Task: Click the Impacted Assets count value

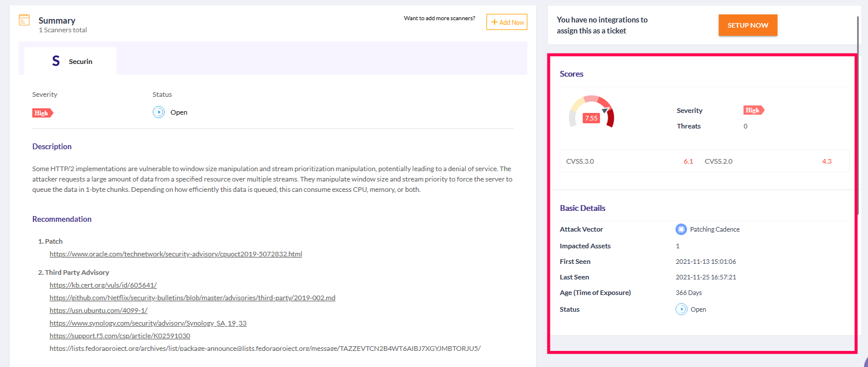Action: (x=678, y=246)
